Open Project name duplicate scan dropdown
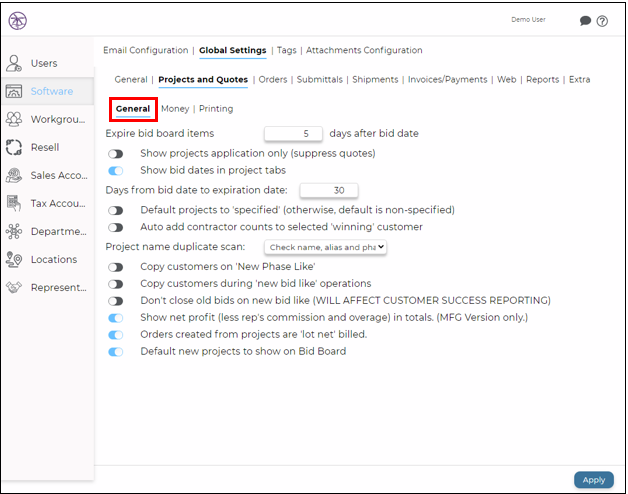 (325, 247)
